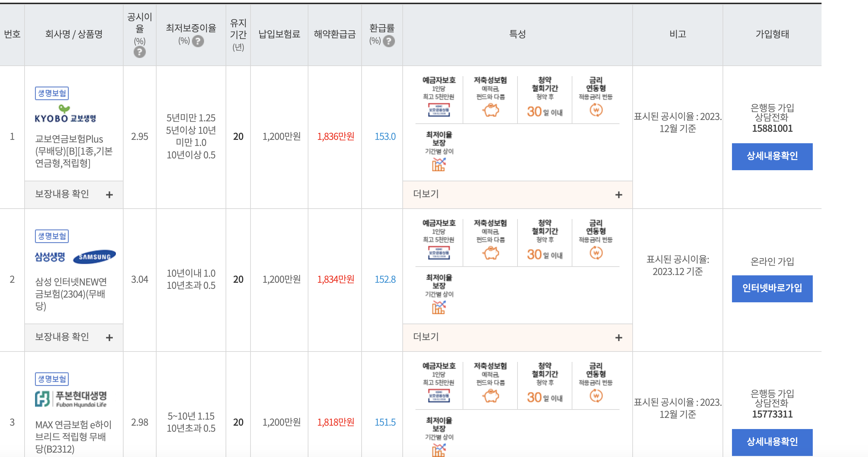Click the 회사명 / 상품명 column header
Screen dimensions: 868x457
[x=74, y=34]
